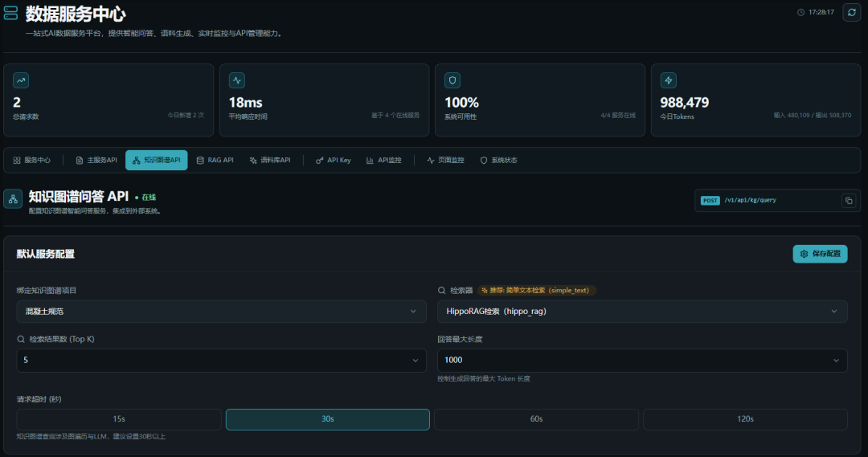
Task: Click the search icon beside 检索结果数 (Top K)
Action: [x=20, y=339]
